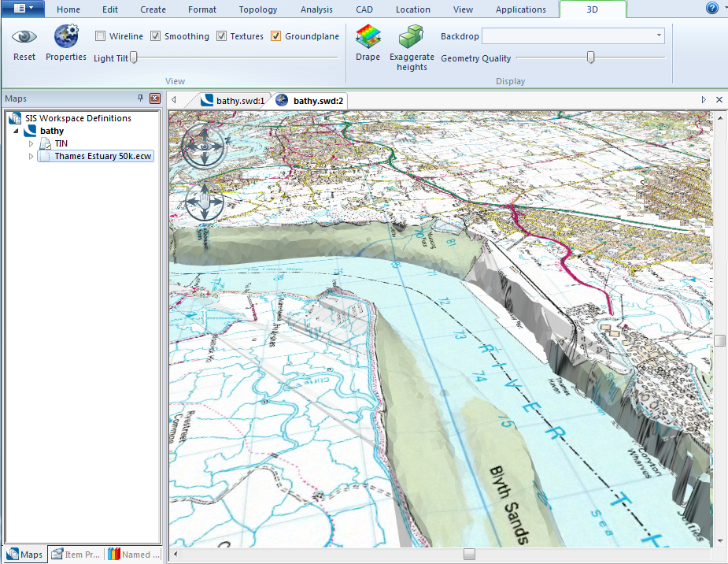Image resolution: width=728 pixels, height=564 pixels.
Task: Open the Topology ribbon tab
Action: pyautogui.click(x=258, y=9)
